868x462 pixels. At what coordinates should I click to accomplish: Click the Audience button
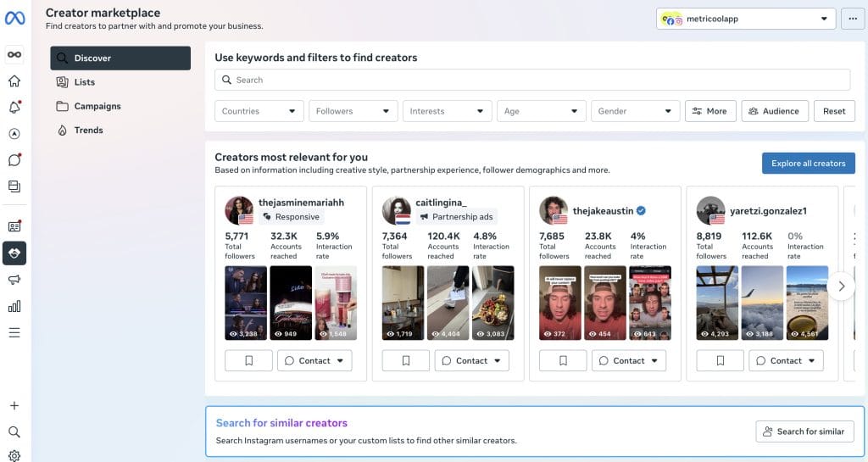[x=775, y=111]
